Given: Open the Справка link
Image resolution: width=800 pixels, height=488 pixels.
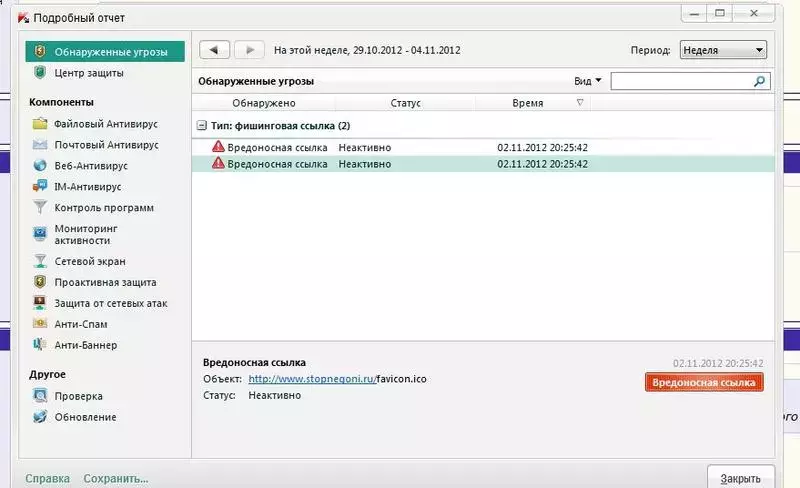Looking at the screenshot, I should [x=47, y=479].
